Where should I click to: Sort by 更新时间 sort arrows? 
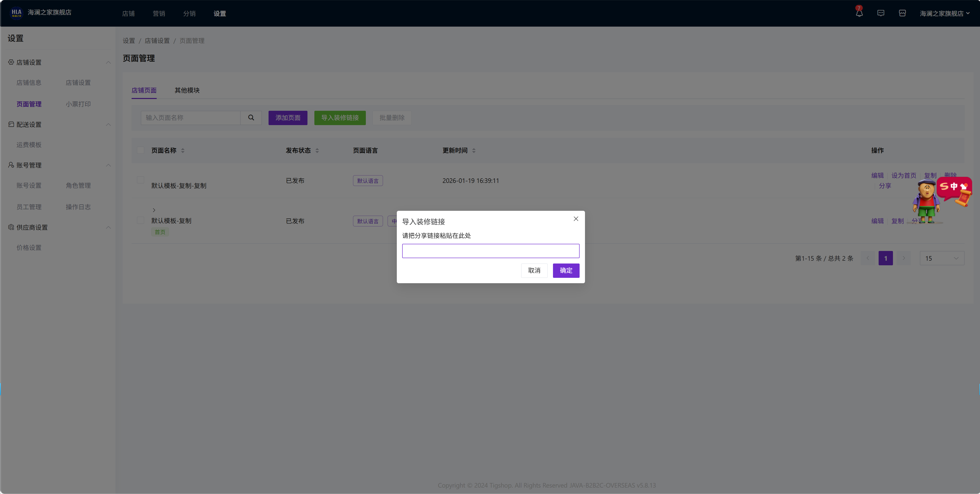point(474,151)
